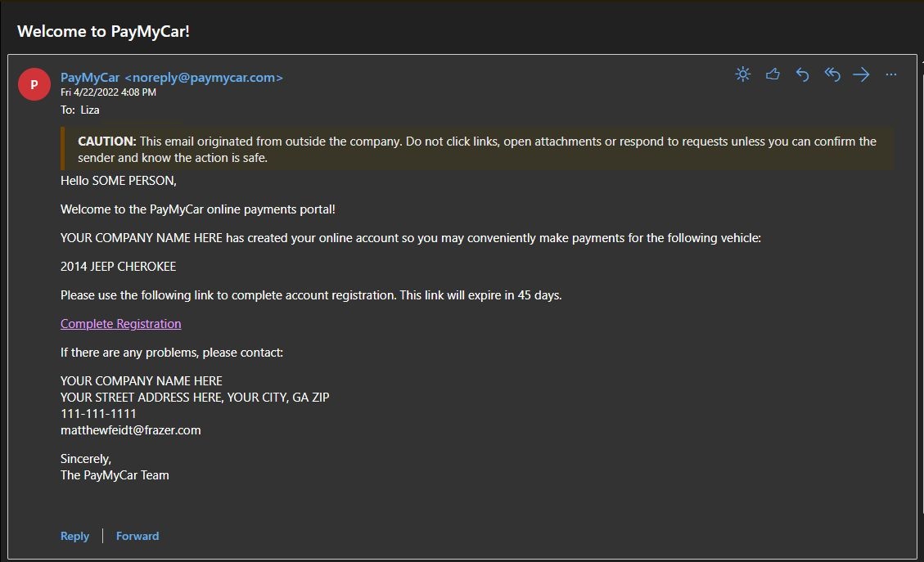Click the Reply text button at bottom
The image size is (924, 562).
[x=74, y=536]
